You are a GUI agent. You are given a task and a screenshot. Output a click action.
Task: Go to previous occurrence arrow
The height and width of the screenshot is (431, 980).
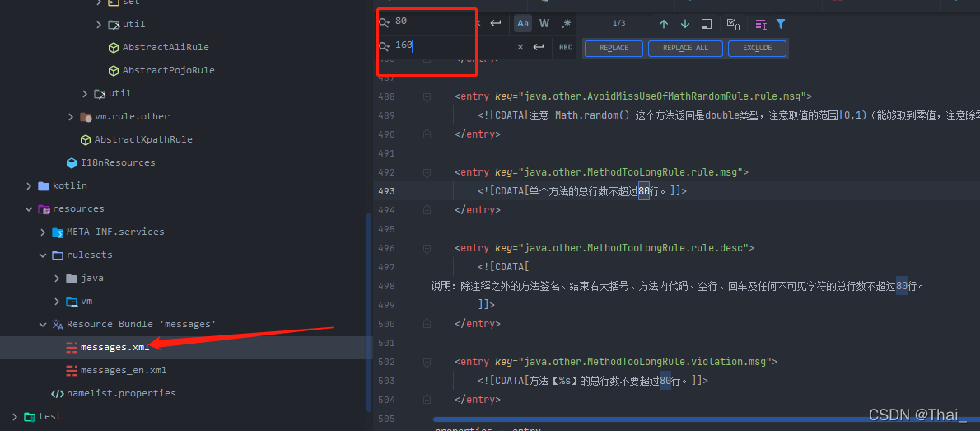pyautogui.click(x=664, y=24)
